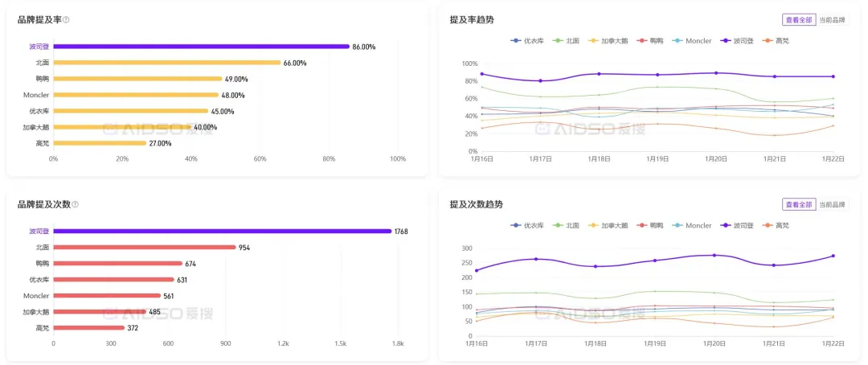Screen dimensions: 868x365
Task: Click the 北面 954 red bar
Action: tap(145, 248)
